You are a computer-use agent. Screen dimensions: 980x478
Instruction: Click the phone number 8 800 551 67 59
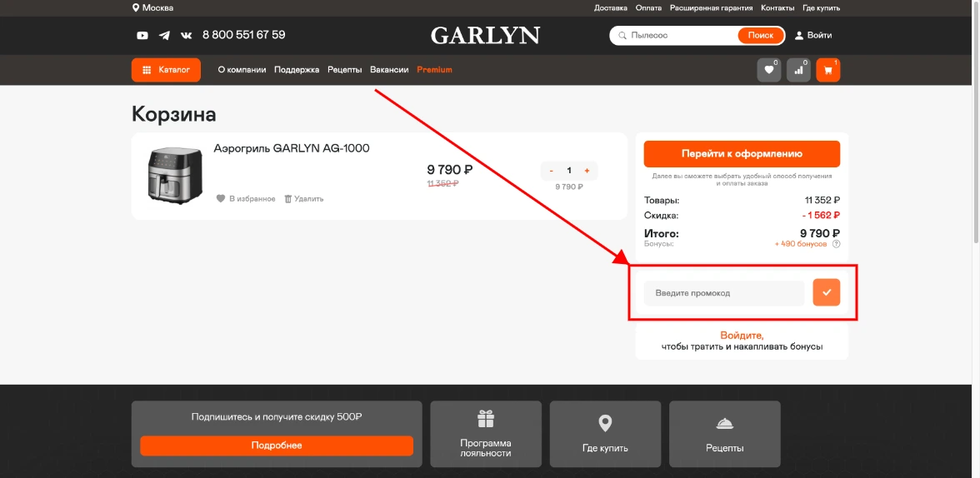243,35
